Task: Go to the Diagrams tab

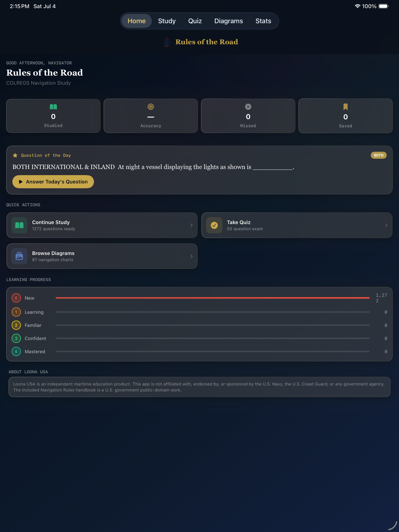Action: pyautogui.click(x=229, y=21)
